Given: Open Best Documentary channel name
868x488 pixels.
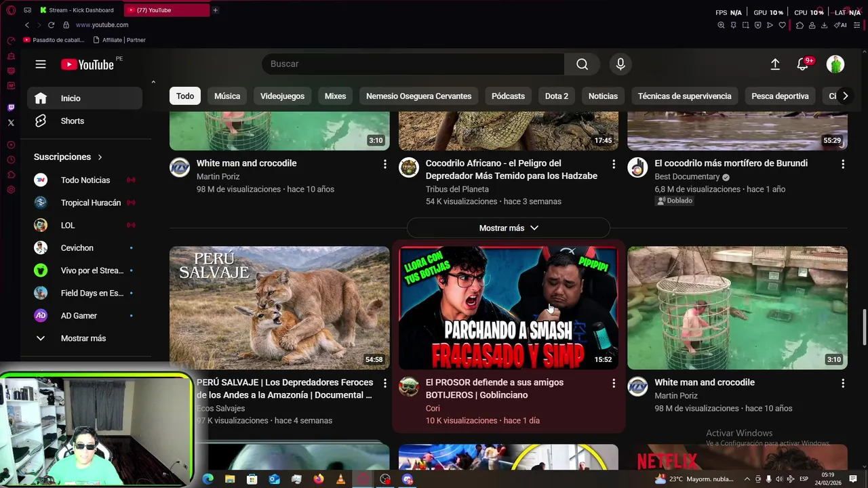Looking at the screenshot, I should pyautogui.click(x=687, y=177).
